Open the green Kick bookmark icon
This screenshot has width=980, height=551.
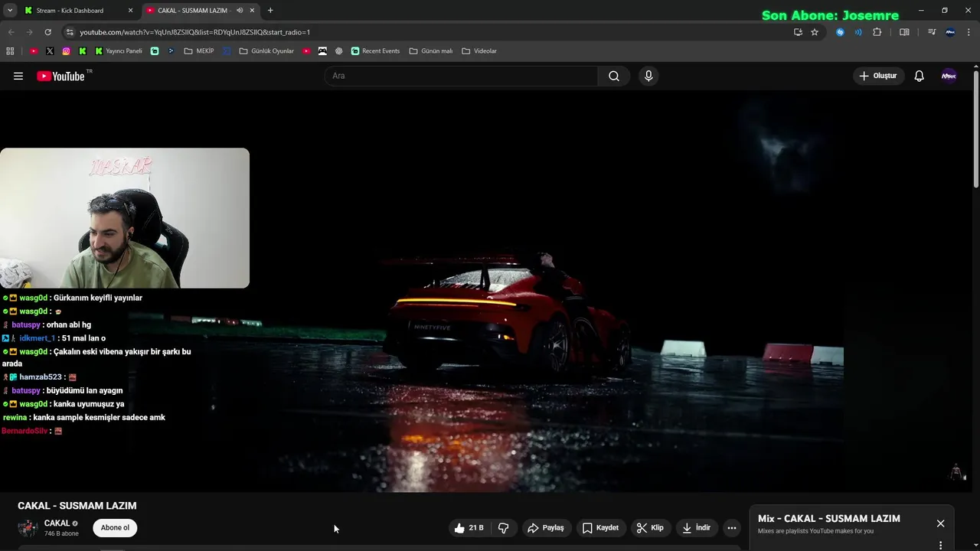pos(83,51)
